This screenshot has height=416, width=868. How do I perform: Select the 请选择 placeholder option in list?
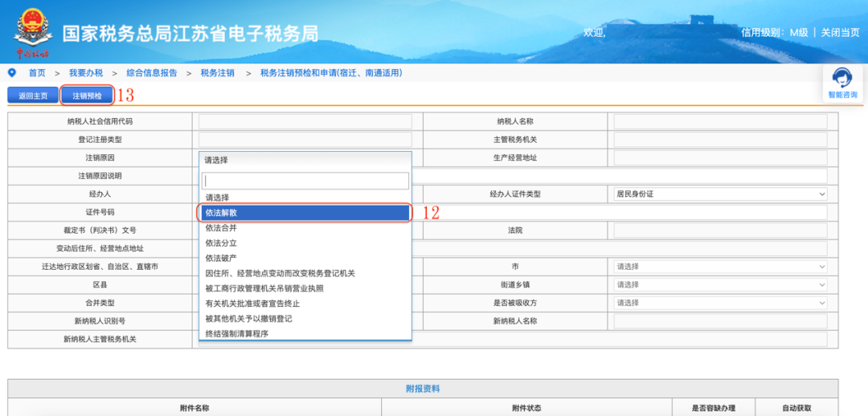pos(305,198)
